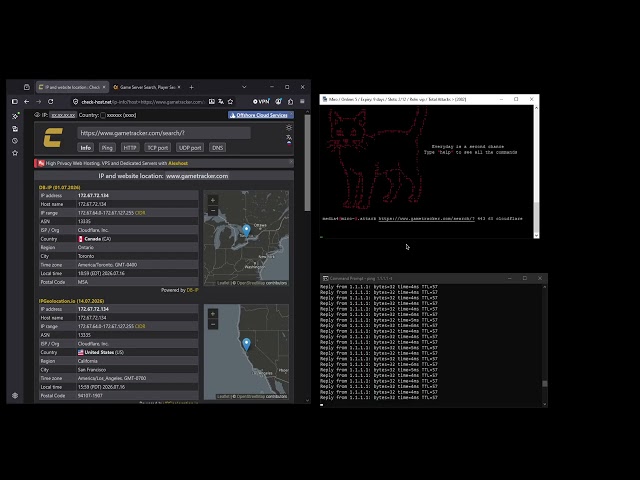
Task: Open History from the browser sidebar
Action: [x=15, y=141]
